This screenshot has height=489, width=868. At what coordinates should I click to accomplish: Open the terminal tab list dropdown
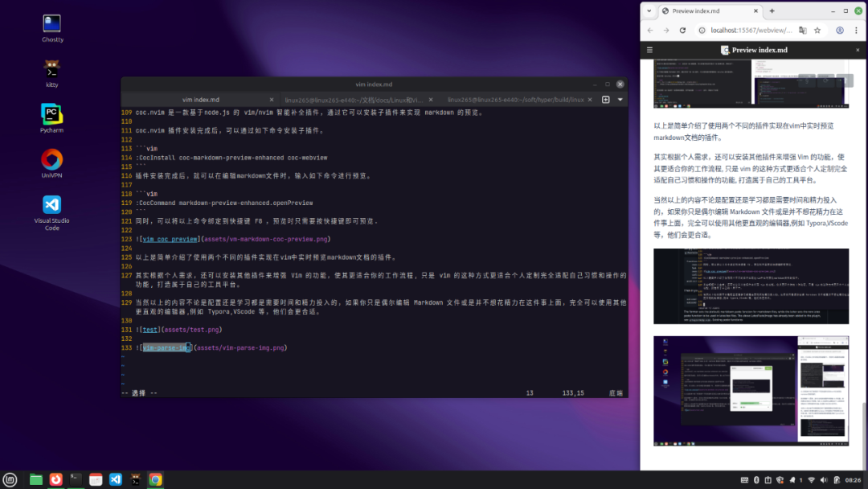[620, 100]
